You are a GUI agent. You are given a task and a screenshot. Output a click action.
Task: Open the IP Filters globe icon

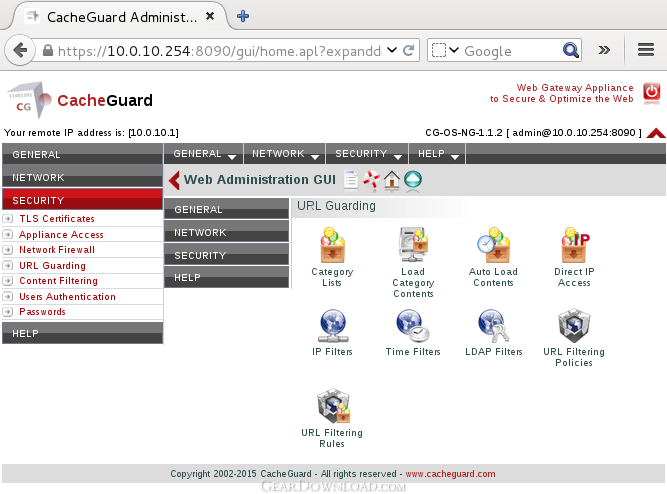[333, 326]
